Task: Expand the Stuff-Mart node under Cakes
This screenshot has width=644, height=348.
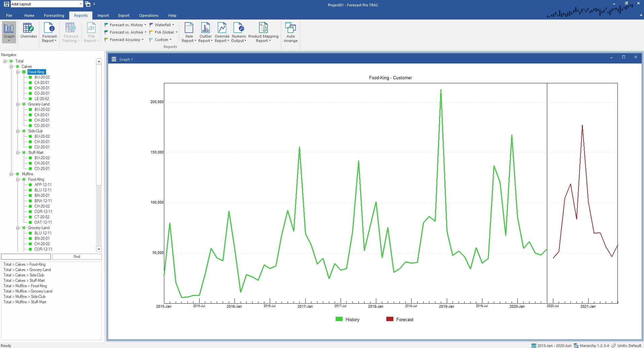Action: pyautogui.click(x=17, y=153)
